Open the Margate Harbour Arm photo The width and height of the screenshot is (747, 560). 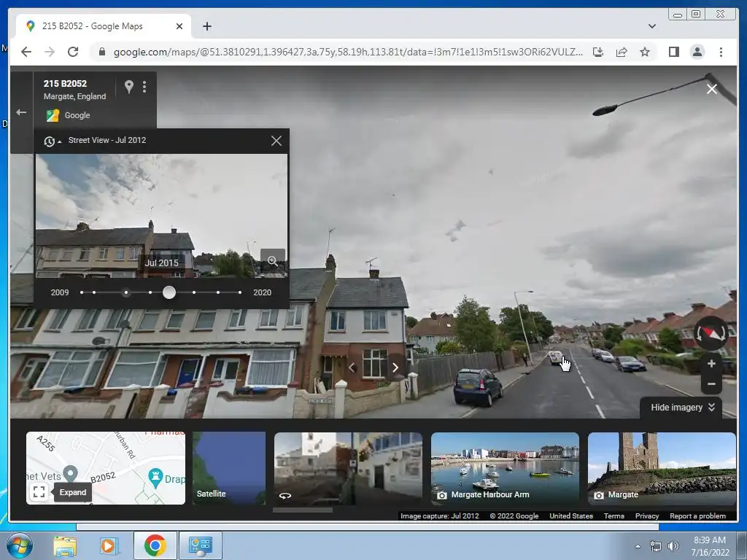click(x=505, y=469)
